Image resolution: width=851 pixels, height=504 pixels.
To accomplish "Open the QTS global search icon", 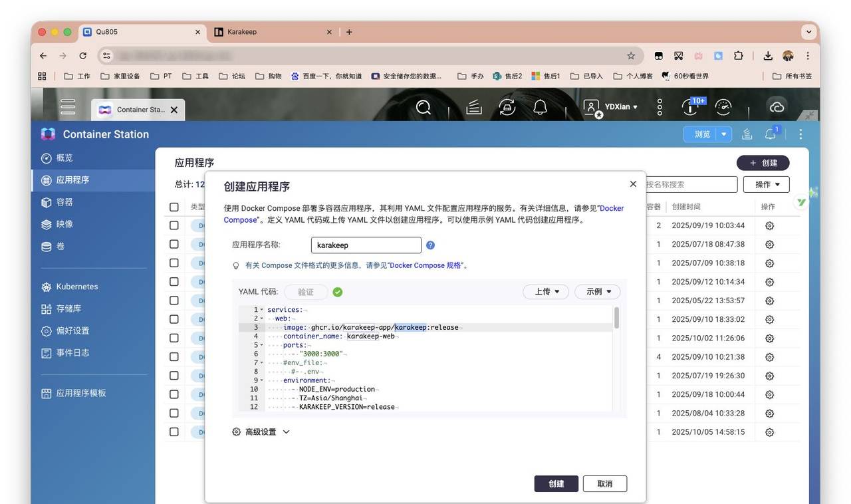I will pos(424,106).
